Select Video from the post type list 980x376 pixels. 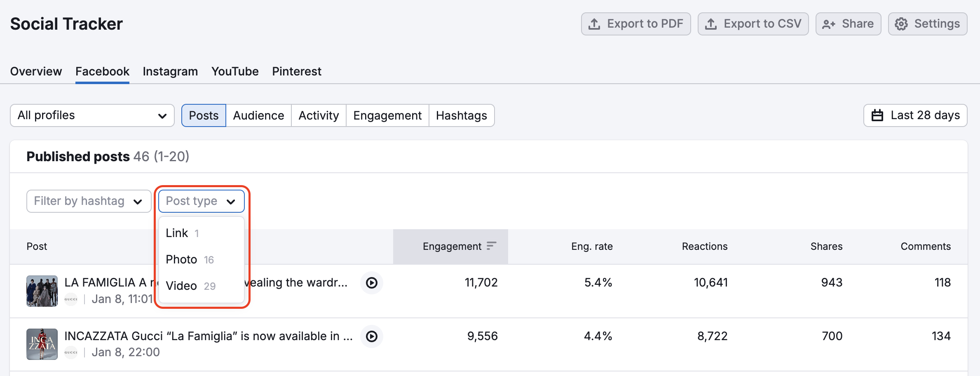pyautogui.click(x=181, y=285)
